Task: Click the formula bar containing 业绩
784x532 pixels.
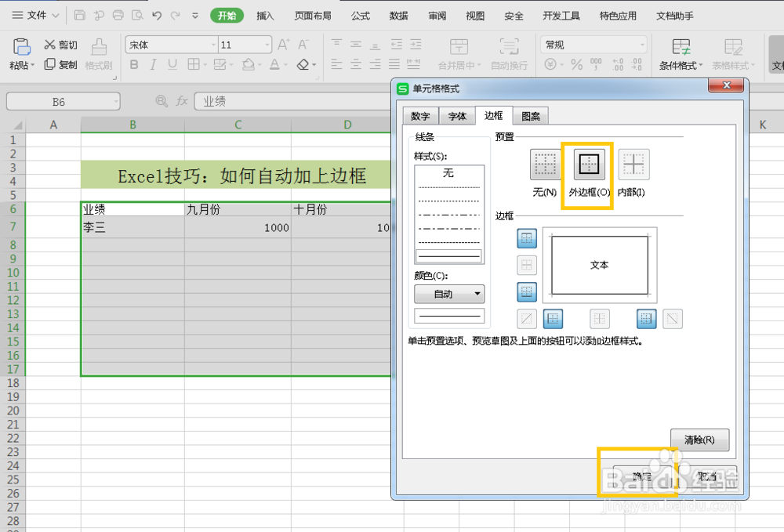Action: [295, 101]
